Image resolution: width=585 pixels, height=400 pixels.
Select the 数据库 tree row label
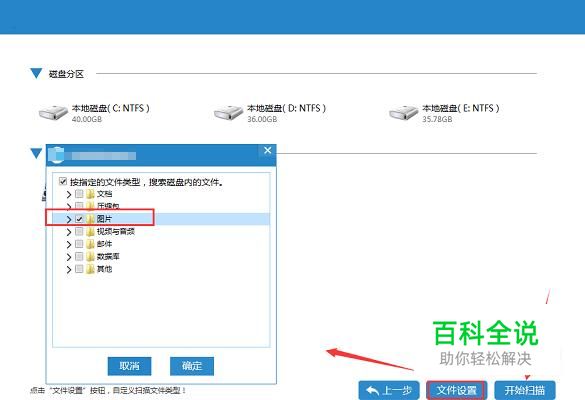[108, 257]
